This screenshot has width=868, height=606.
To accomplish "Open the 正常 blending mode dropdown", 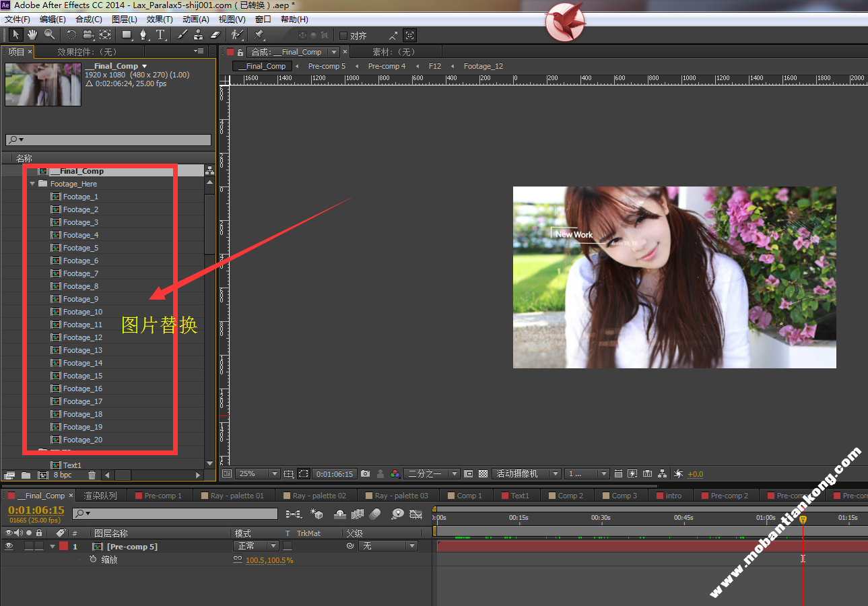I will point(255,546).
